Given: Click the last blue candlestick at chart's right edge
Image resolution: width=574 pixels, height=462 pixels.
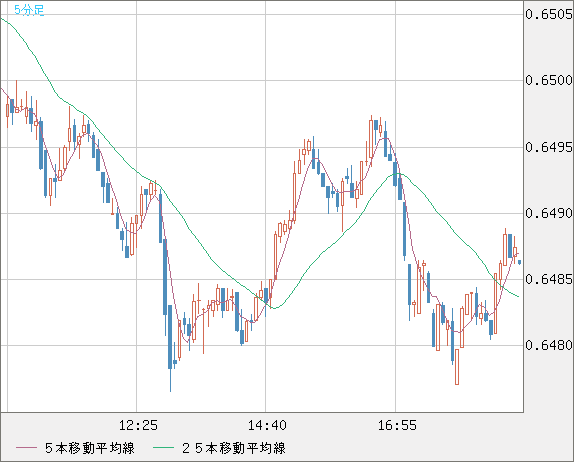Looking at the screenshot, I should (519, 262).
